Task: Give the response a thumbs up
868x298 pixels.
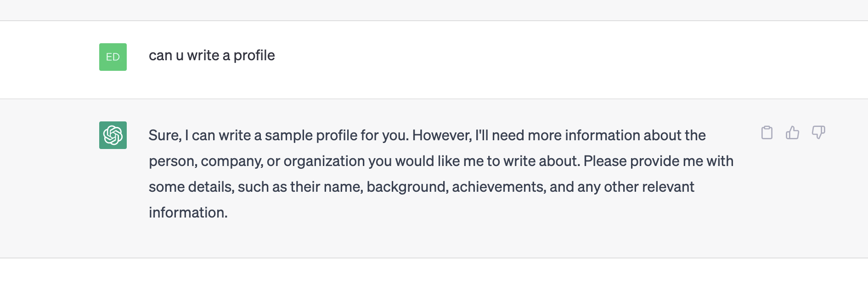Action: tap(792, 132)
